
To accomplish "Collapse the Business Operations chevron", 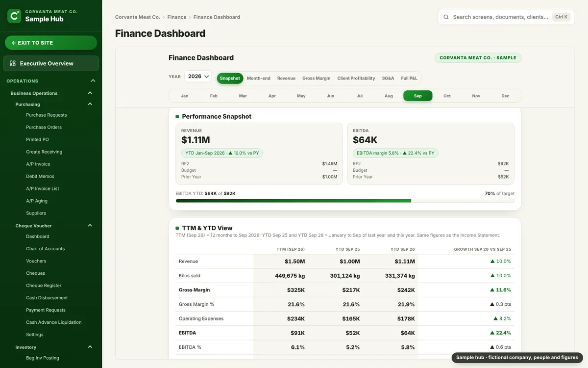I will (x=90, y=93).
